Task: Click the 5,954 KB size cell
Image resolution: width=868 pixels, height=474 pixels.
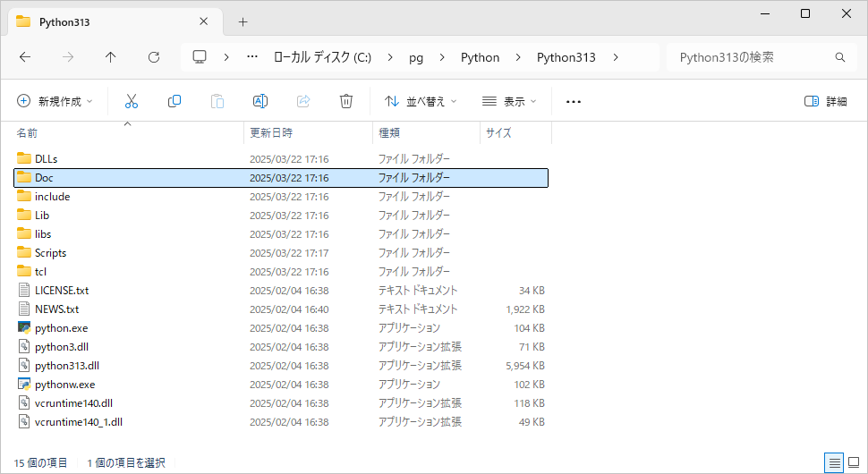Action: [x=524, y=366]
